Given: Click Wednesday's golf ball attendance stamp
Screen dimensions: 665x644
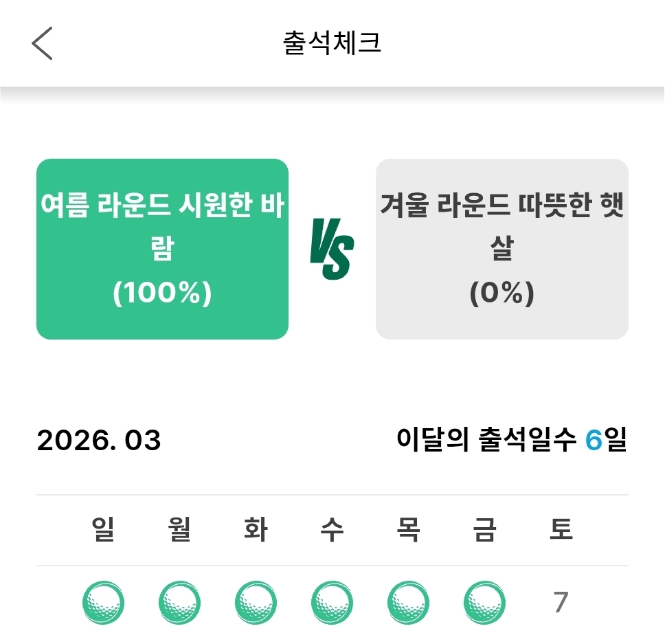Looking at the screenshot, I should 332,602.
